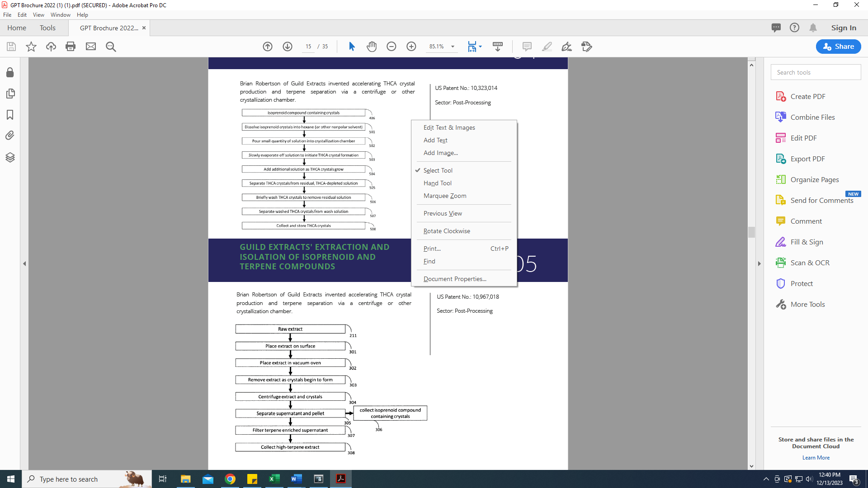Go to next page arrow
The height and width of the screenshot is (488, 868).
(x=288, y=47)
